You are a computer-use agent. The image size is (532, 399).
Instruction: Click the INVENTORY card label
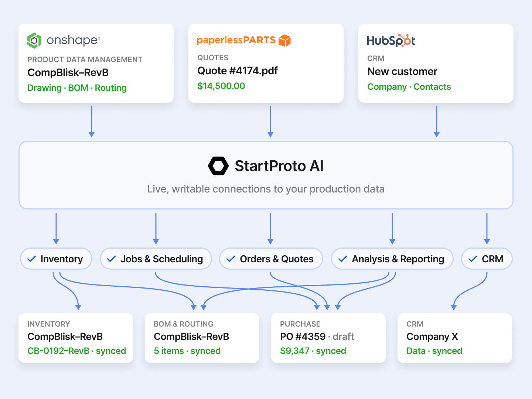point(48,324)
